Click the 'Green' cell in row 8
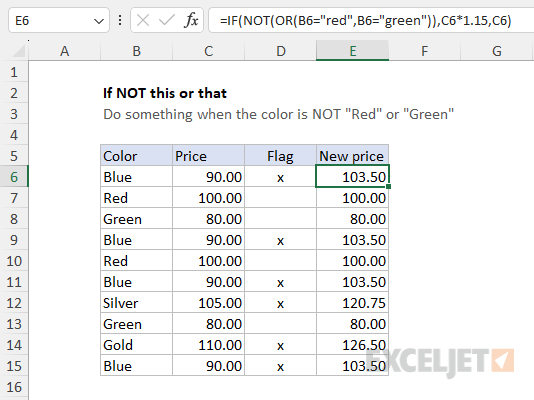 click(x=137, y=219)
